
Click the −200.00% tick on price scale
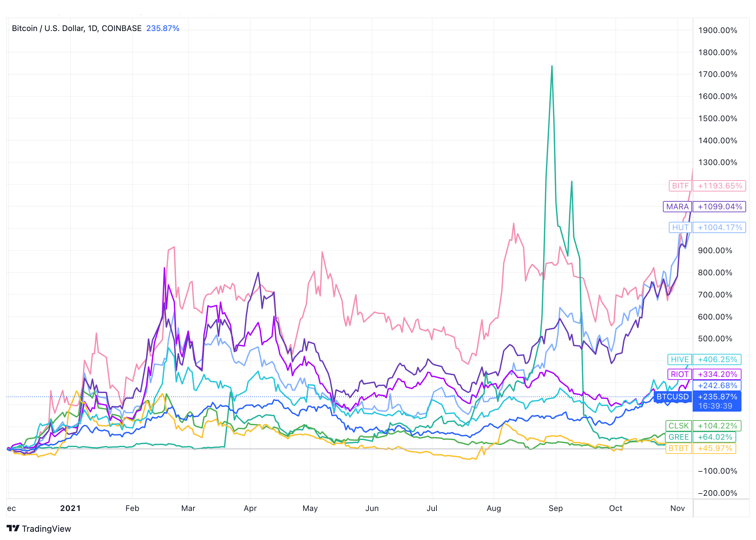pos(717,493)
